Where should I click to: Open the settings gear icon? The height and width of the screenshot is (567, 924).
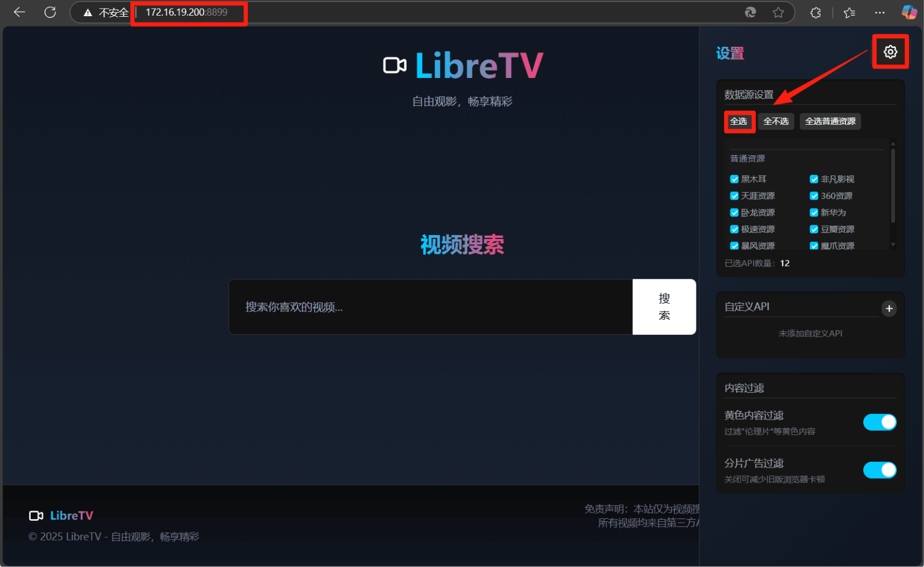coord(890,51)
